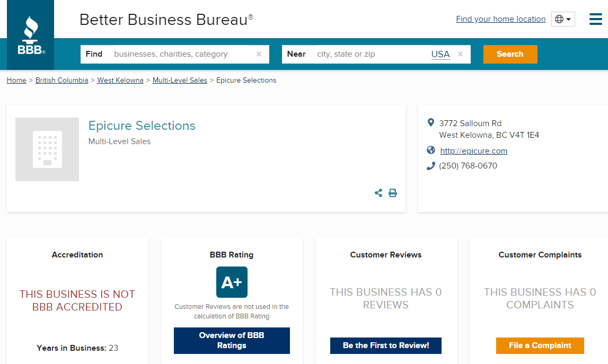The width and height of the screenshot is (608, 364).
Task: Click the Epicure Selections business title
Action: [x=142, y=126]
